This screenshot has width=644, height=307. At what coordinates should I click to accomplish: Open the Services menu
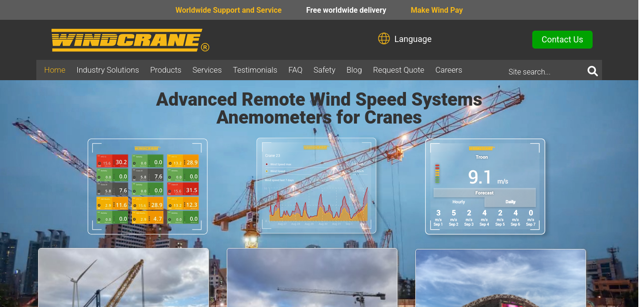(x=207, y=70)
